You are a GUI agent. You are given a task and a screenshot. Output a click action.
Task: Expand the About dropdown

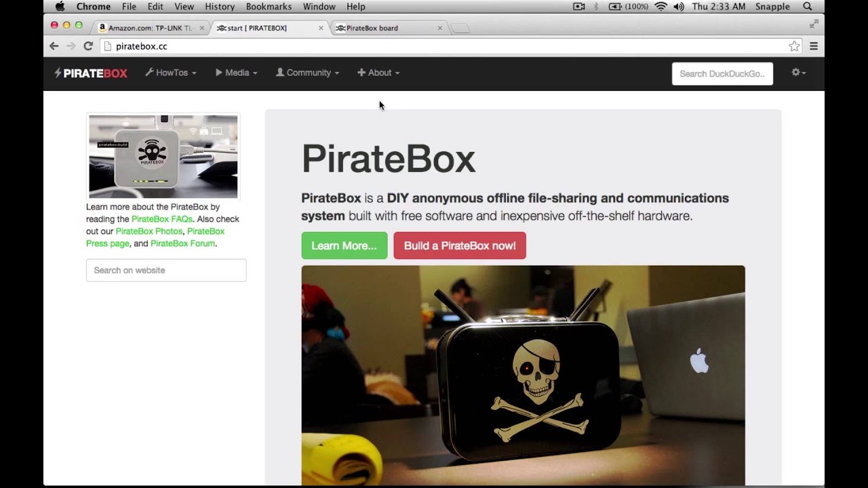[x=378, y=73]
